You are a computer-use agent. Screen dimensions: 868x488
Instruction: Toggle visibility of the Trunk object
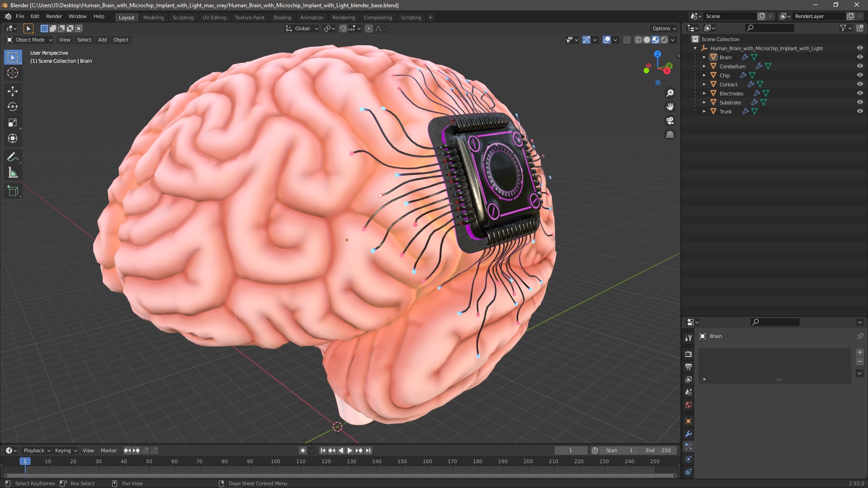pos(860,111)
